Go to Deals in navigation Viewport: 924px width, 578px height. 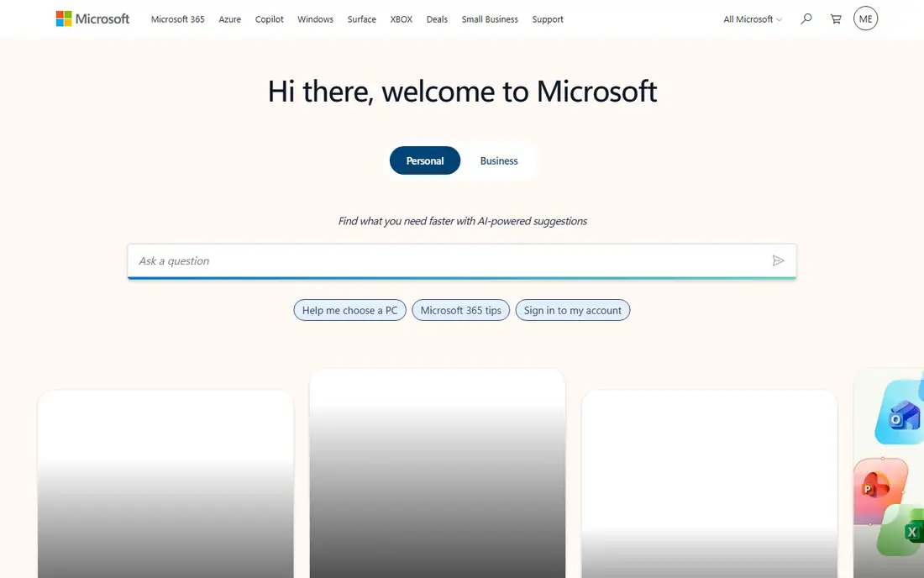point(438,18)
